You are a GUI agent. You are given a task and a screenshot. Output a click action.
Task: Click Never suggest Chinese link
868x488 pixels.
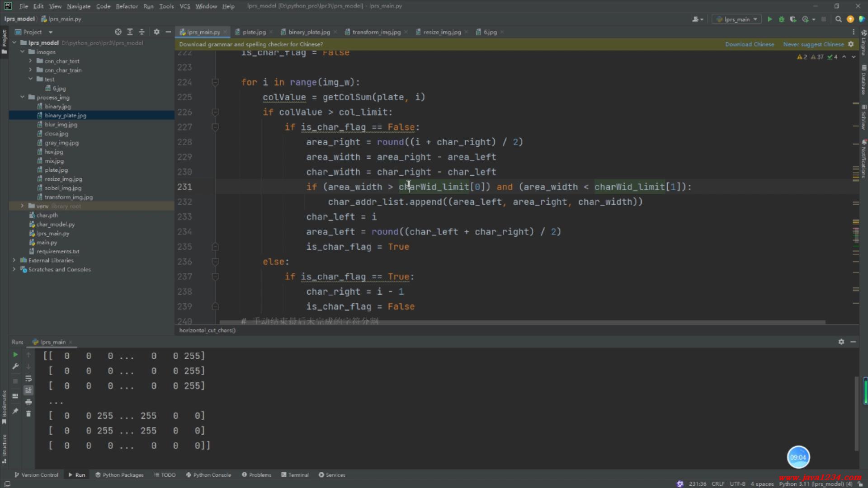[813, 44]
